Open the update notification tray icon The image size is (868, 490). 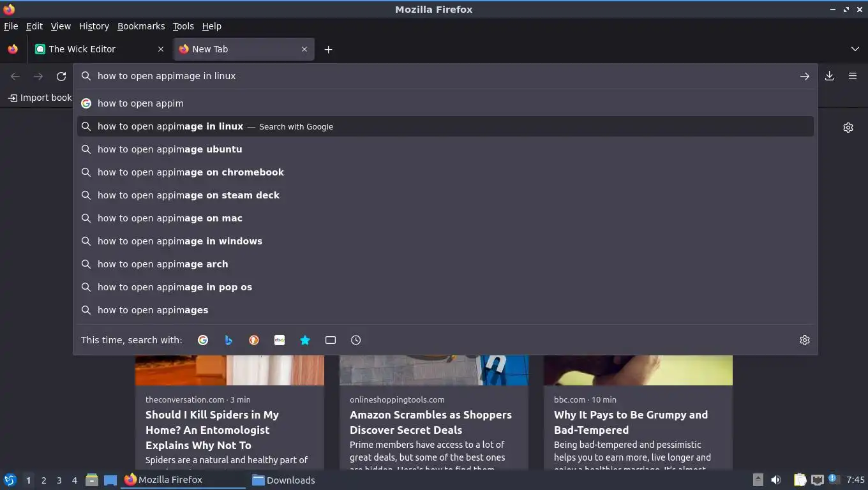click(x=834, y=479)
